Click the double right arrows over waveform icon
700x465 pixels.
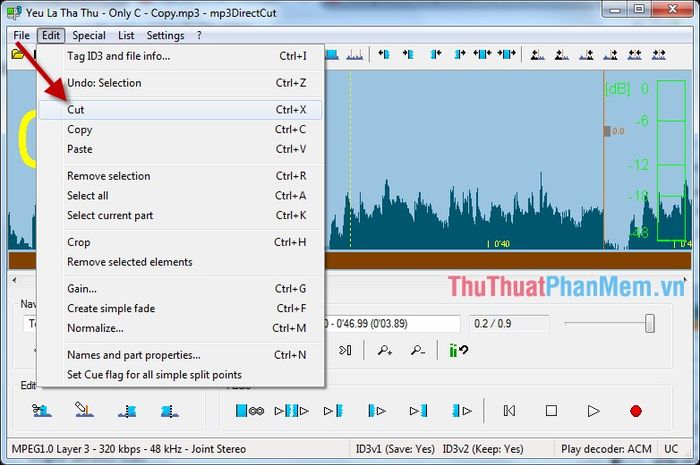pyautogui.click(x=658, y=55)
